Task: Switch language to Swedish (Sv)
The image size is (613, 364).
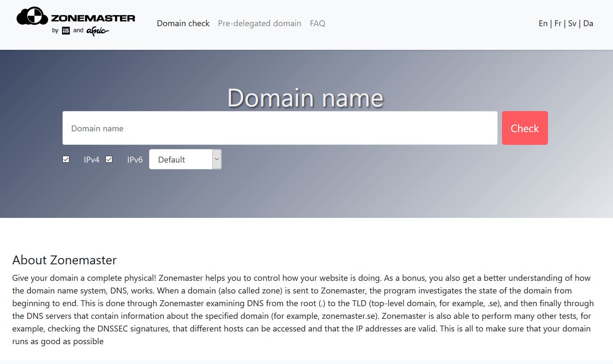Action: pyautogui.click(x=572, y=24)
